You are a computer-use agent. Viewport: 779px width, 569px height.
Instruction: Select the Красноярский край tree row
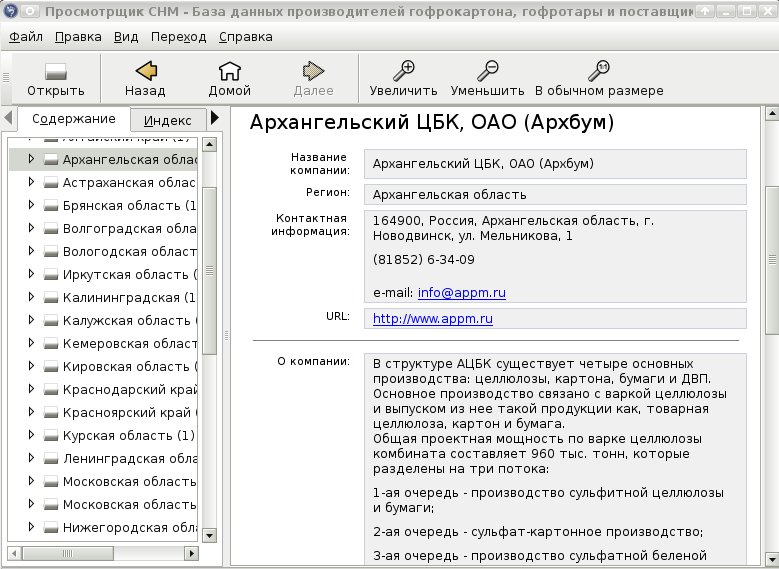[103, 412]
